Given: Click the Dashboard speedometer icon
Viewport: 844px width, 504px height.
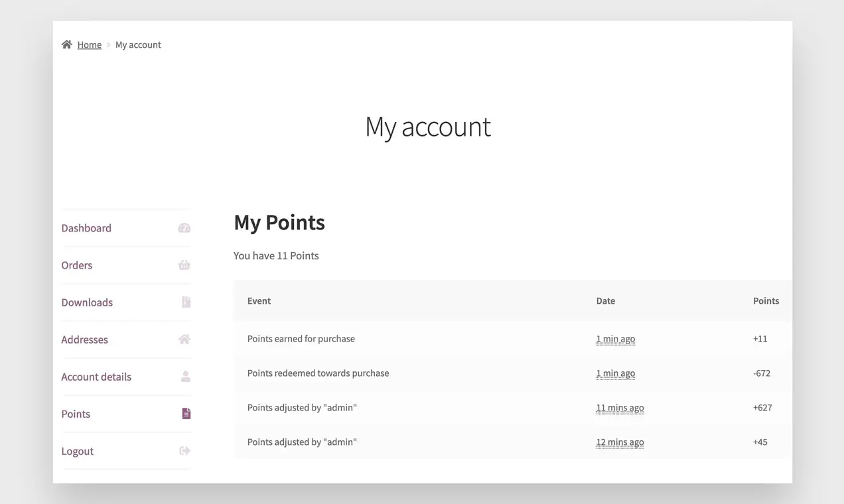Looking at the screenshot, I should pos(184,228).
